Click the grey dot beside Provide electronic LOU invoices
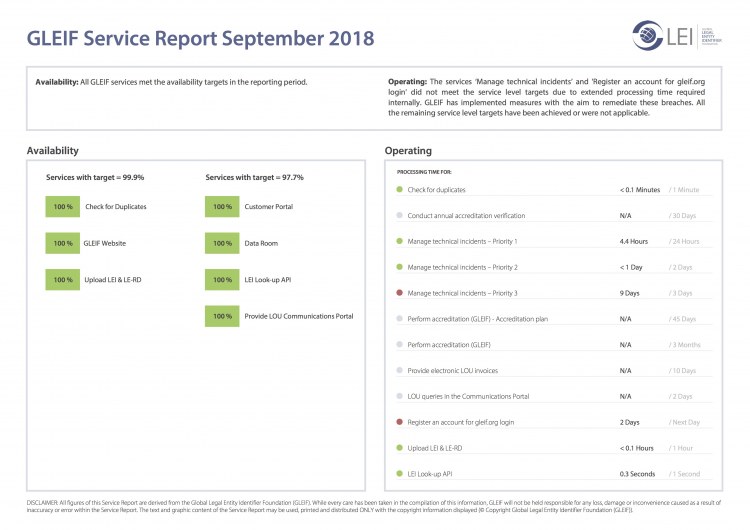This screenshot has height=530, width=750. coord(400,370)
